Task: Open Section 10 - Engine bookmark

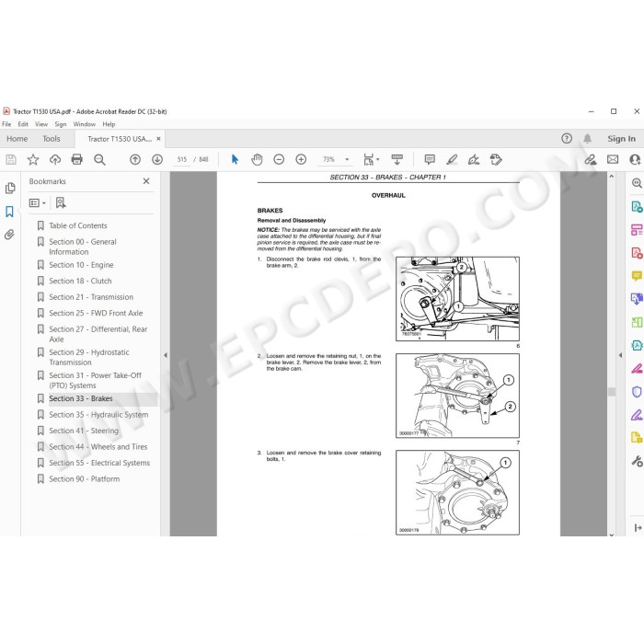Action: coord(81,265)
